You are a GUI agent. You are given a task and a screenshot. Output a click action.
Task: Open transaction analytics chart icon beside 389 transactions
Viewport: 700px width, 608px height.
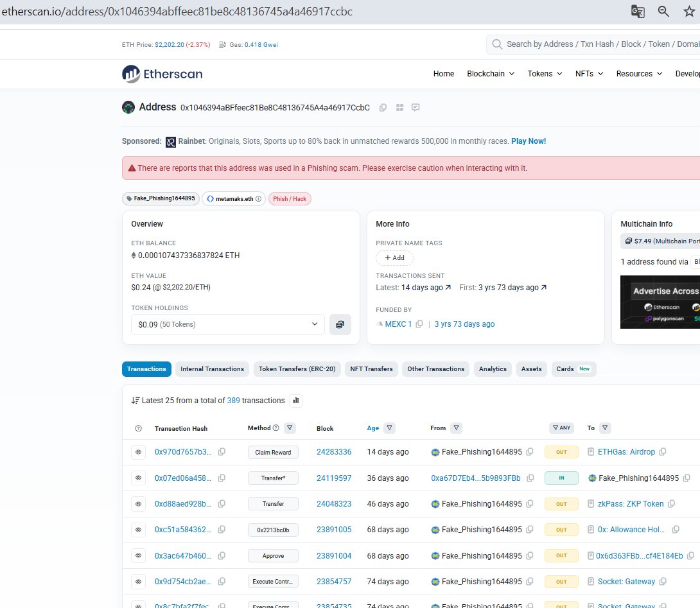coord(295,401)
